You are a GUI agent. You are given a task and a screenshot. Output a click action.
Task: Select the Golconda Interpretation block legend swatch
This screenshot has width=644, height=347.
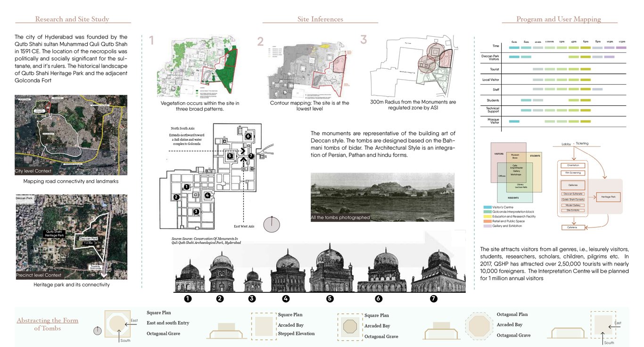pos(487,212)
